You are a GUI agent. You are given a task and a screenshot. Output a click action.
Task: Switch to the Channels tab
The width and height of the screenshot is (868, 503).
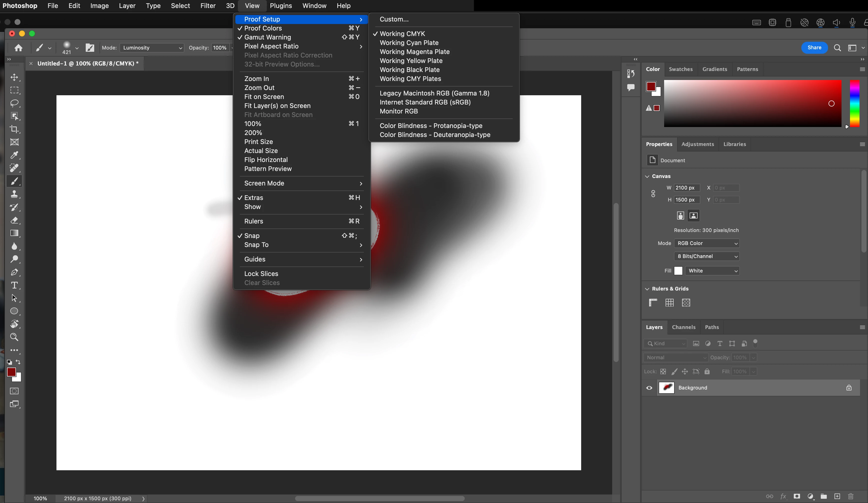683,327
